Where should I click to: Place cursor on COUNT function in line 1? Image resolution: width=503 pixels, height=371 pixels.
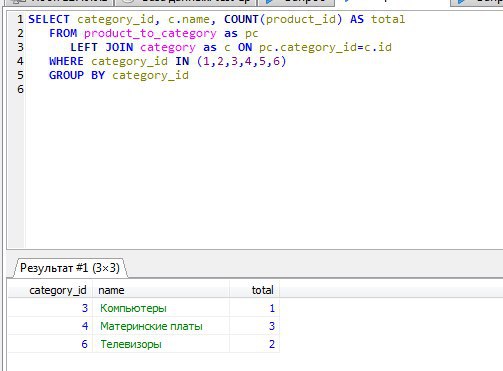pyautogui.click(x=241, y=19)
